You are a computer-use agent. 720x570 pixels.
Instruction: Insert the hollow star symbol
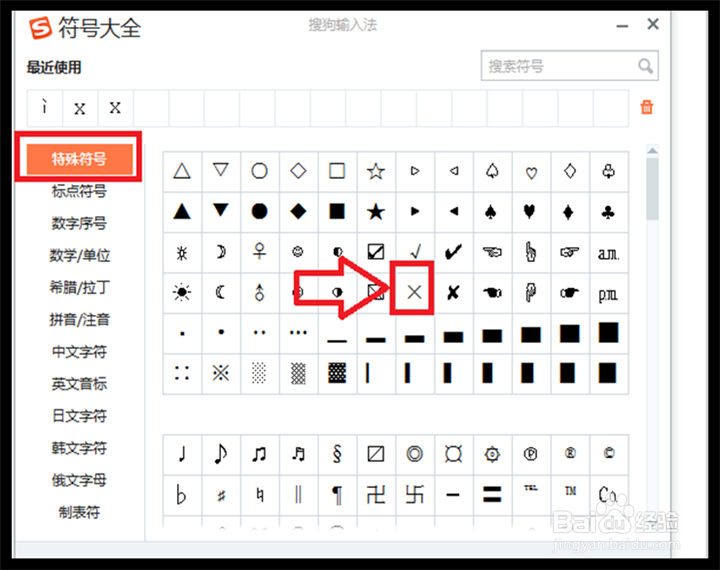(376, 171)
